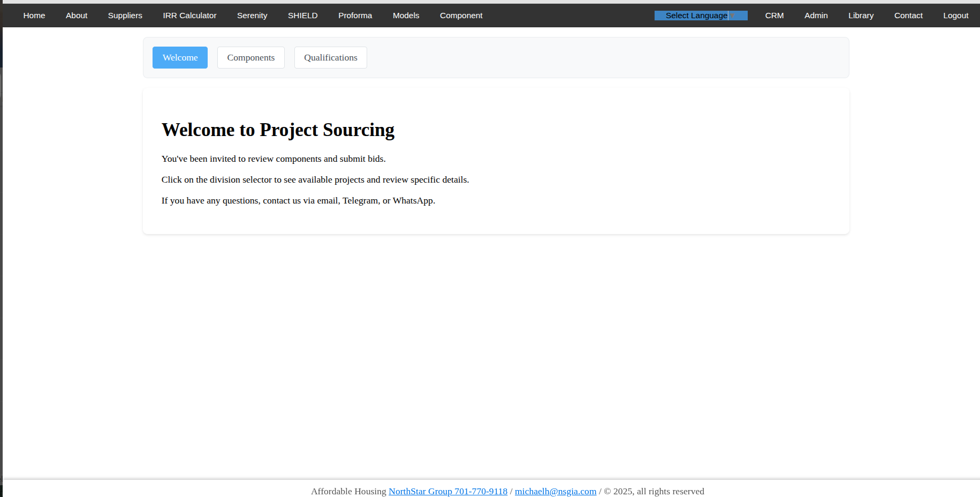Switch to the Qualifications tab
This screenshot has width=980, height=497.
coord(330,57)
